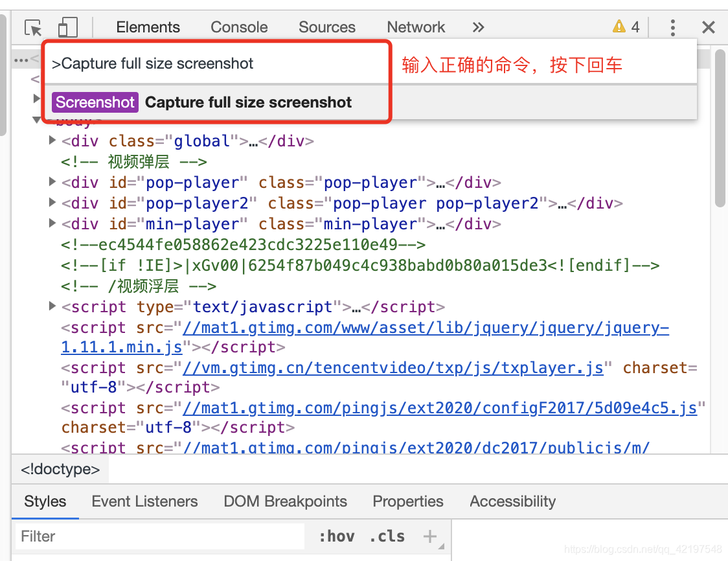Switch to the Console panel
The width and height of the screenshot is (728, 561).
click(238, 27)
